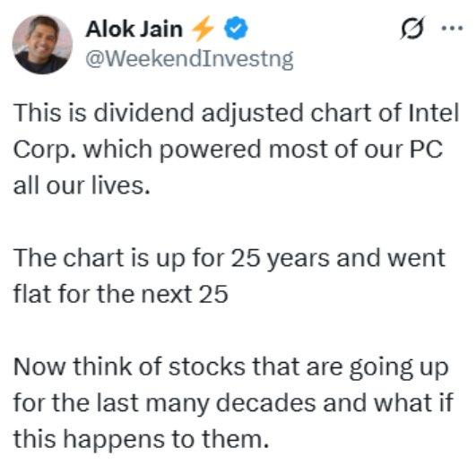Click the word 'powered' in the tweet
Screen dimensions: 476x465
[x=210, y=151]
